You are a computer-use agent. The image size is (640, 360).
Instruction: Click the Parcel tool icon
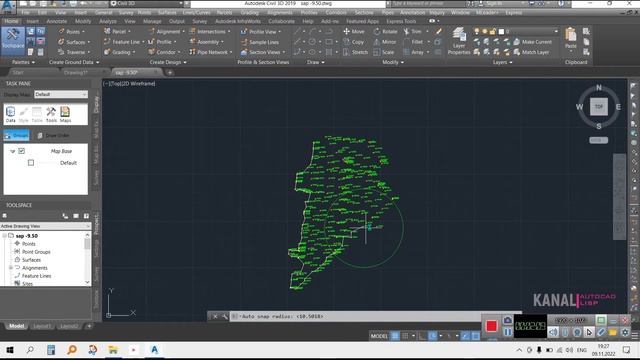(x=107, y=31)
